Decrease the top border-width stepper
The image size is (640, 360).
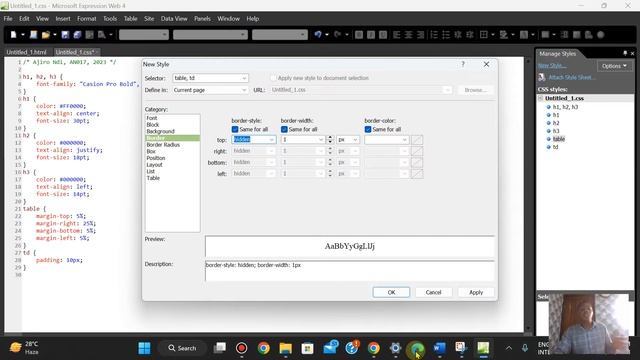330,142
